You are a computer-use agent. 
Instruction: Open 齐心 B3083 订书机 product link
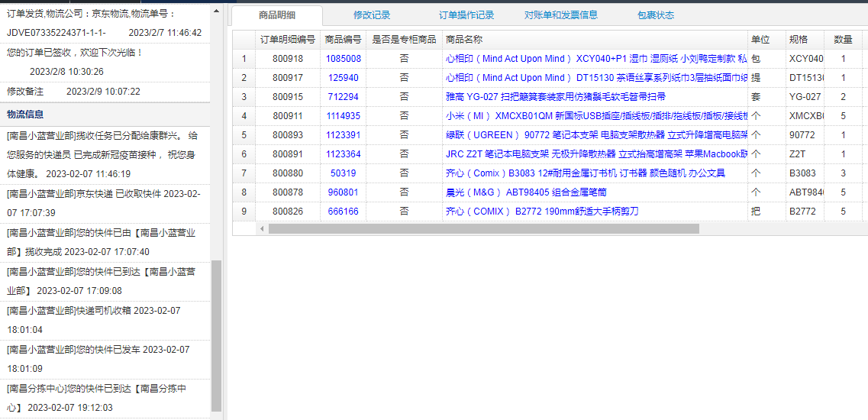[x=585, y=173]
